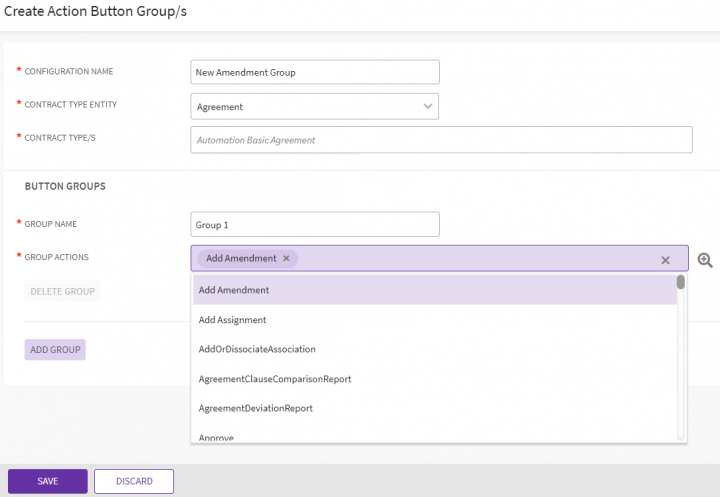Click the Discard button
The width and height of the screenshot is (720, 497).
pos(134,481)
